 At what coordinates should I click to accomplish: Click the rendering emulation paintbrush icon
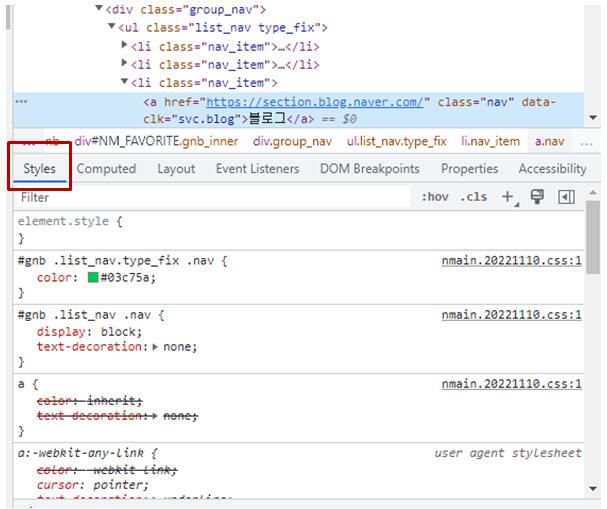[x=537, y=197]
